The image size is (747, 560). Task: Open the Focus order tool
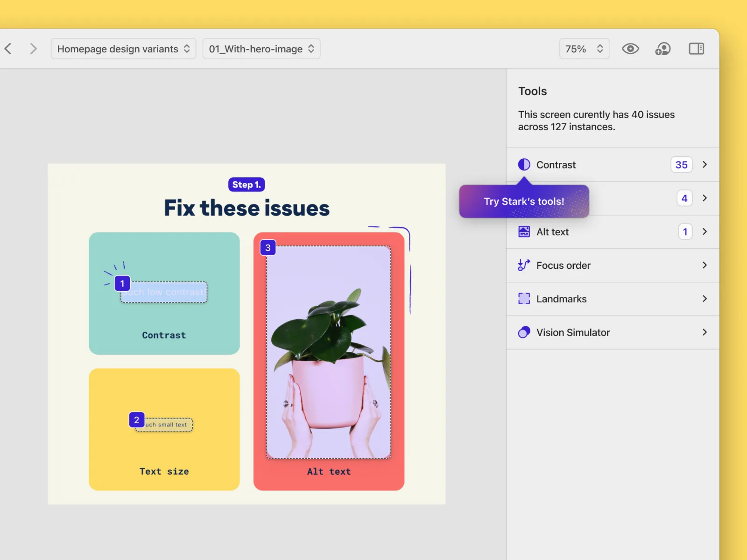613,265
